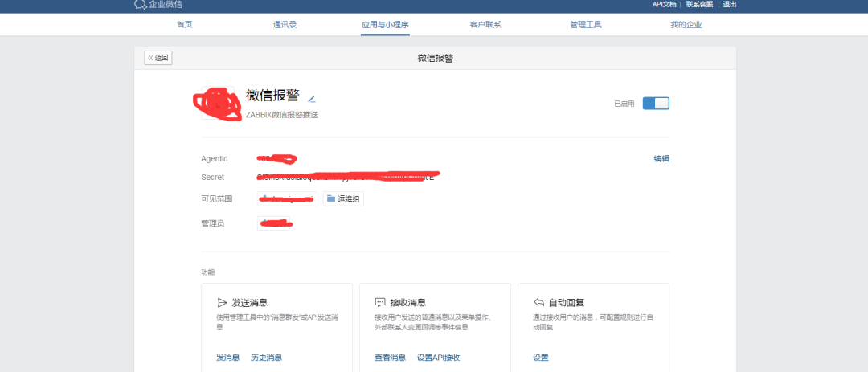The image size is (868, 372).
Task: Open the 通讯录 tab
Action: pos(285,25)
